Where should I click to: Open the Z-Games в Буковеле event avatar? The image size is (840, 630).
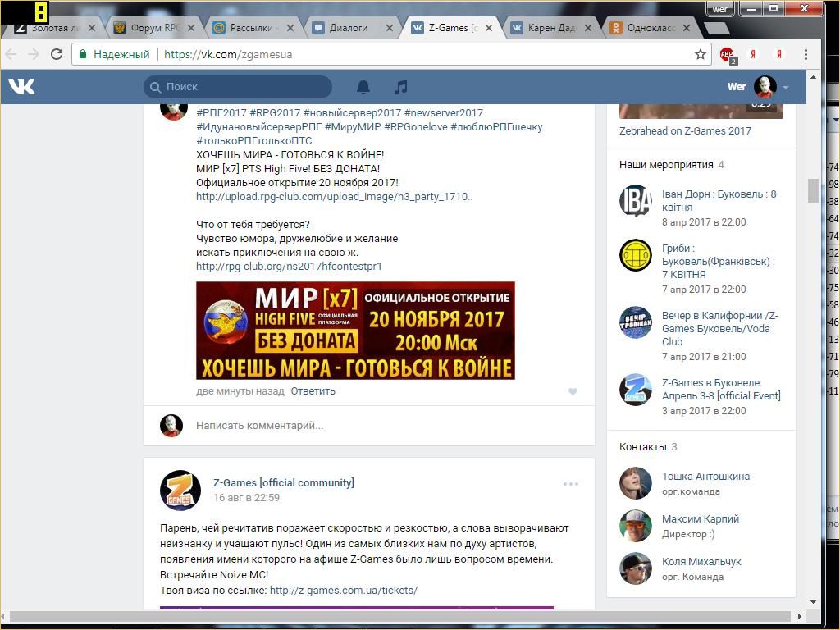636,390
